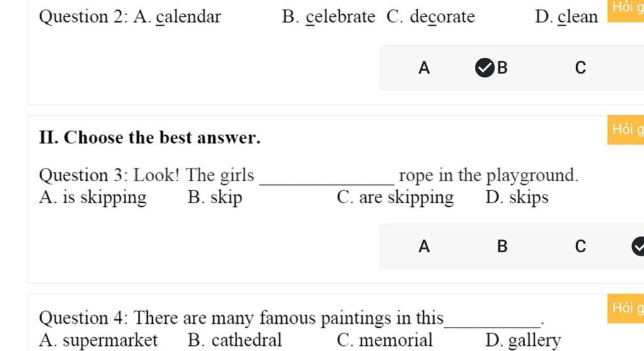Click the Hỏi button next to Choose the best answer
The width and height of the screenshot is (644, 351).
626,130
